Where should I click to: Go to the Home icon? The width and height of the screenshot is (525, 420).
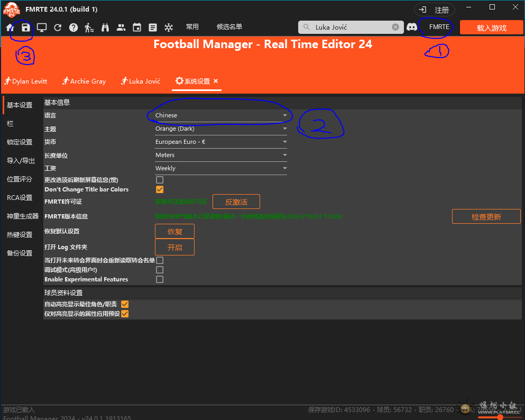pos(10,28)
